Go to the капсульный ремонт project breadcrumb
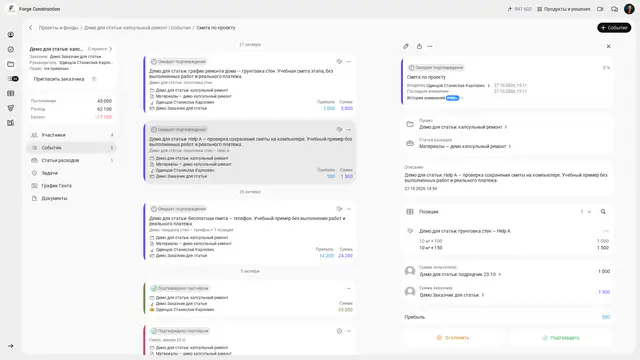This screenshot has width=640, height=360. click(138, 28)
